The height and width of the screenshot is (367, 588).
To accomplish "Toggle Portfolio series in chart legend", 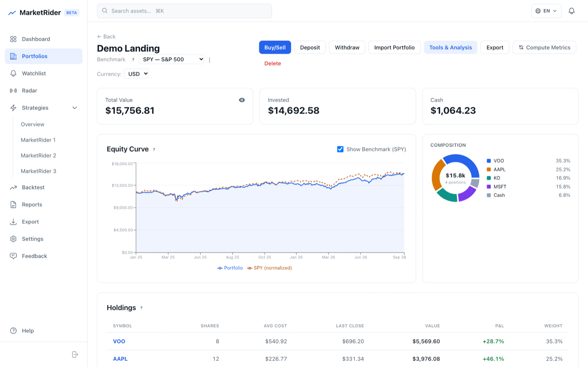I will [230, 268].
